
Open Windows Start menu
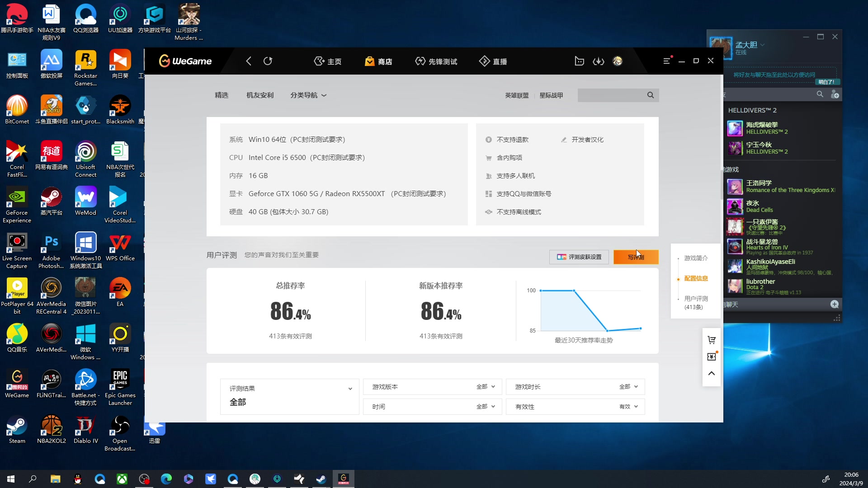(11, 479)
